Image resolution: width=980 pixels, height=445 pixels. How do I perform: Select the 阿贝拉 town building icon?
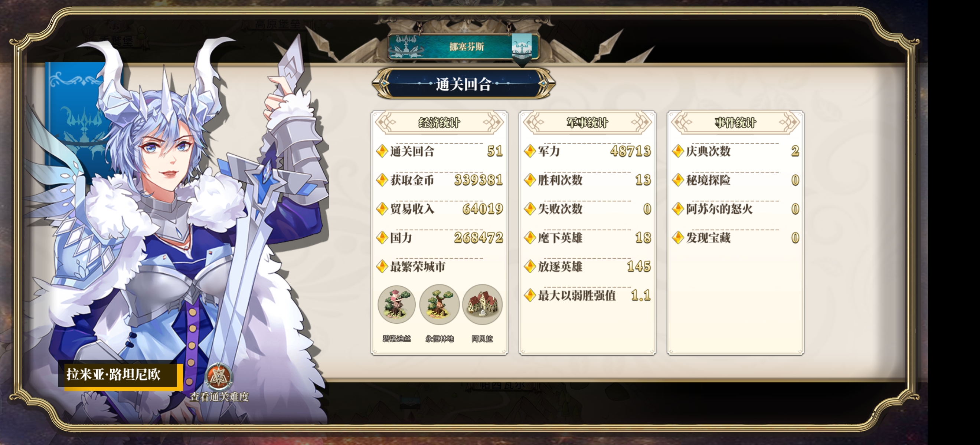coord(482,304)
